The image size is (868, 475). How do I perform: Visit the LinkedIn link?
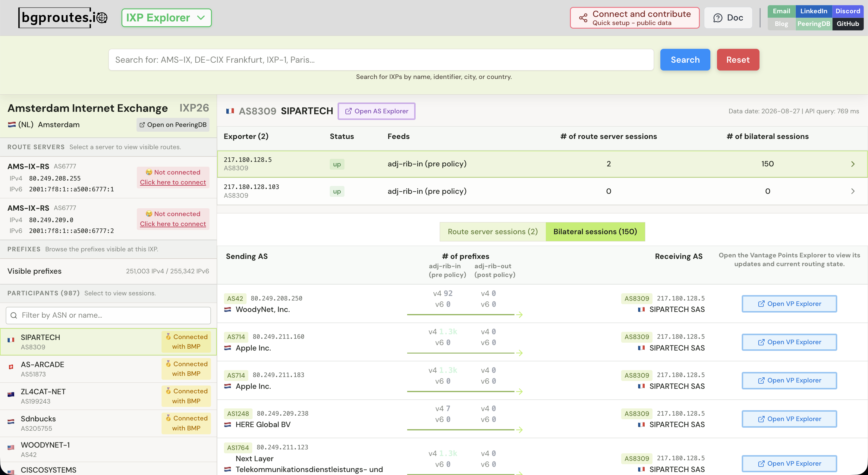[813, 11]
